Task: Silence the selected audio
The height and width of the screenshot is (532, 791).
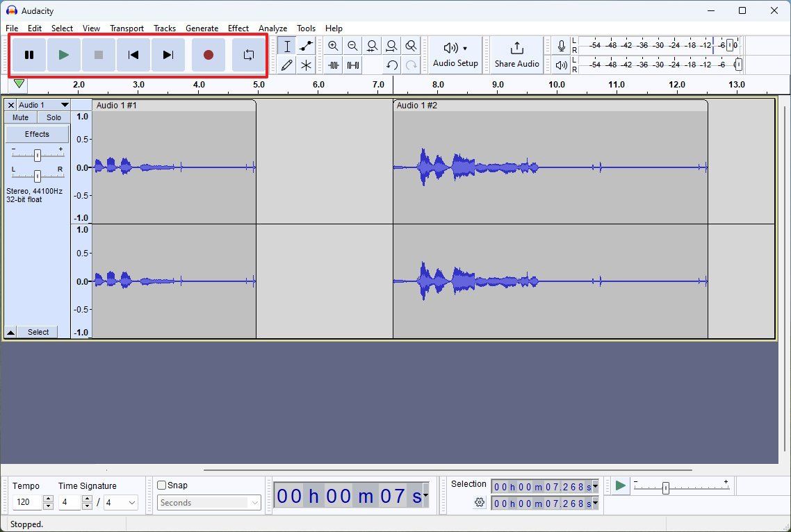Action: pyautogui.click(x=353, y=65)
